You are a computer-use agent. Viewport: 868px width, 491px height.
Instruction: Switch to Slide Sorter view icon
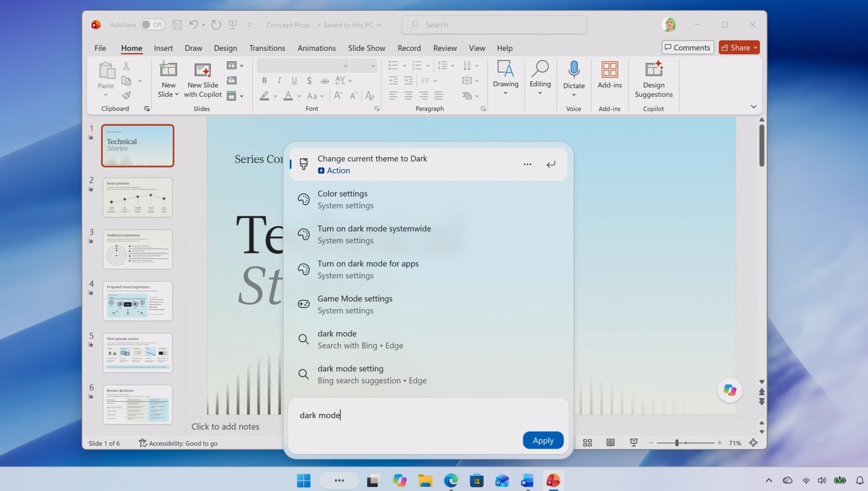(x=587, y=443)
